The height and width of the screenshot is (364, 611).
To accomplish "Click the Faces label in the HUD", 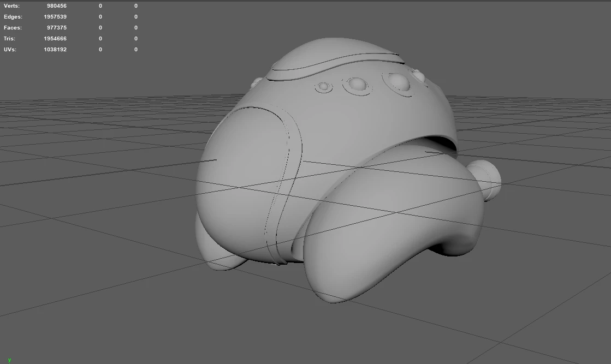I will pyautogui.click(x=13, y=28).
